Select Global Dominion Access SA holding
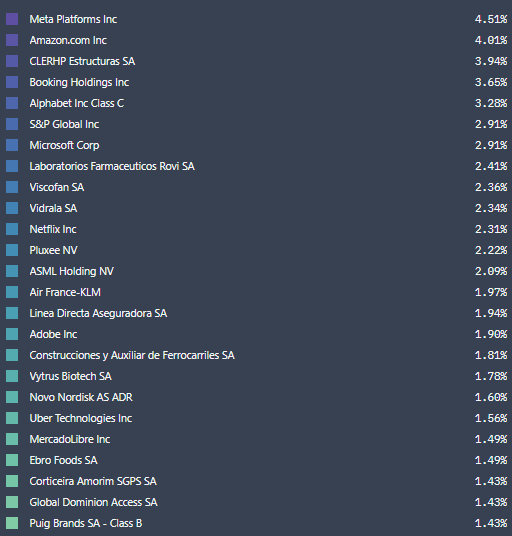This screenshot has height=536, width=512. (x=93, y=502)
